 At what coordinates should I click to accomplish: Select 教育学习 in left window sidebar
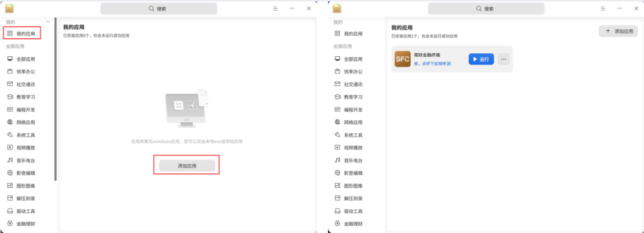tap(22, 97)
